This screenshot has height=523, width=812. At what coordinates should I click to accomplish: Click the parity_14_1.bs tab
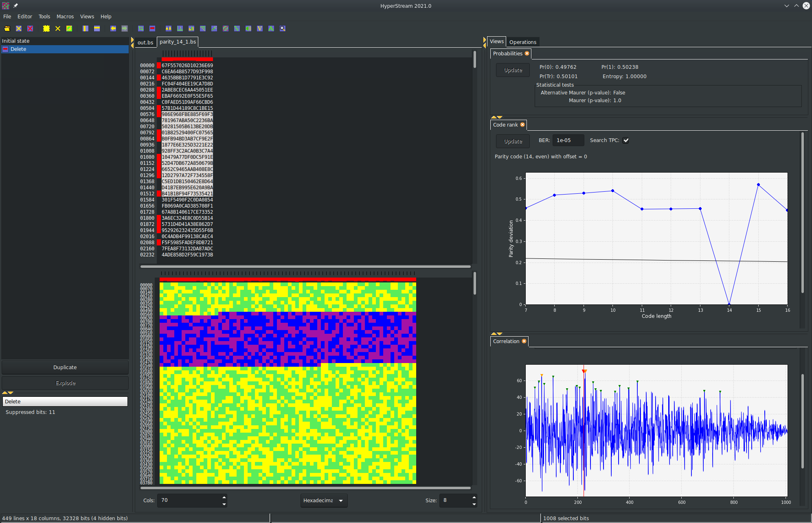(x=178, y=42)
